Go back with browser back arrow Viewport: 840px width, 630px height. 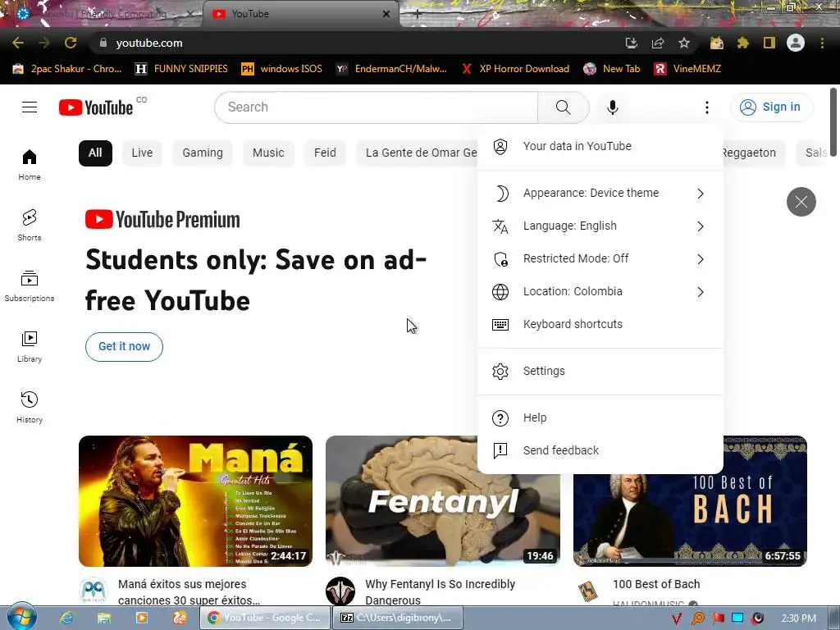18,43
